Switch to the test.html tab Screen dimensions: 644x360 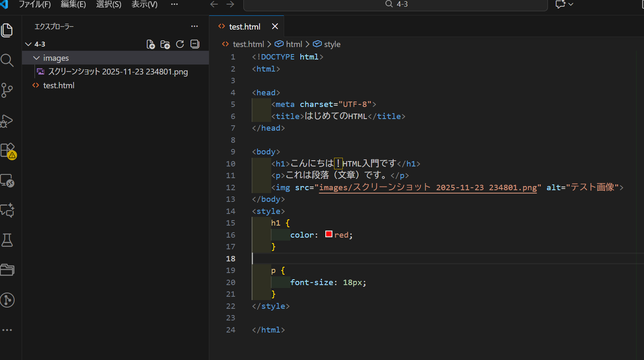[245, 26]
